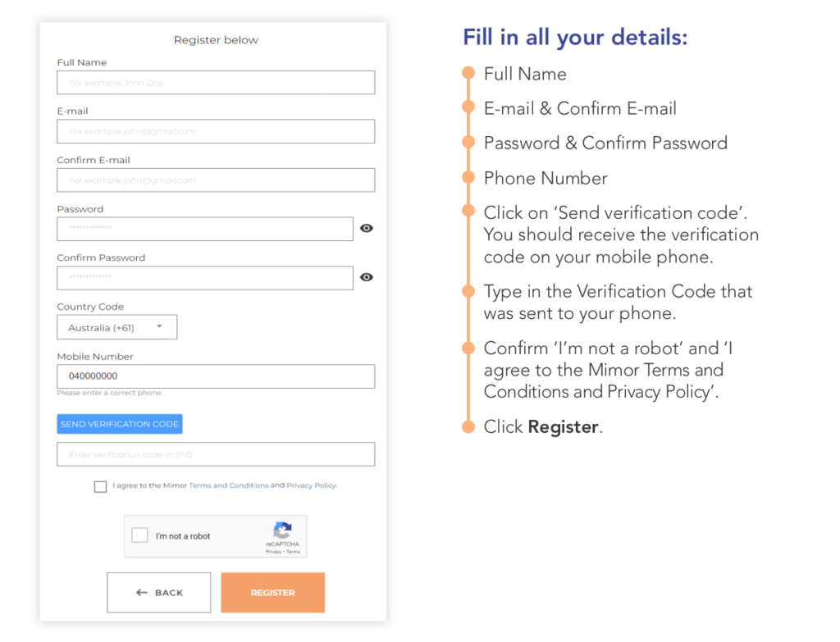Tick the Mimor terms agreement checkbox
This screenshot has height=642, width=840.
[x=100, y=486]
